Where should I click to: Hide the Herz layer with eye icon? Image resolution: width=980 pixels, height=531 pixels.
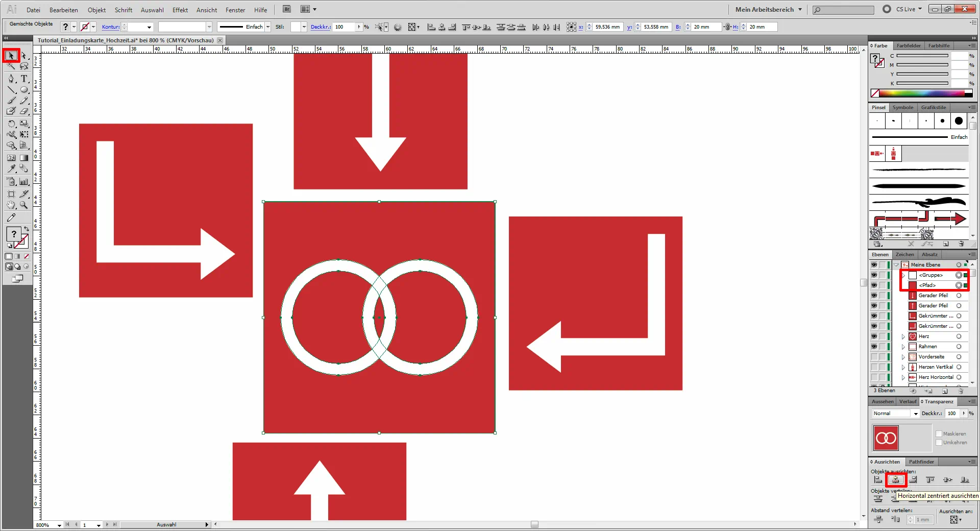874,336
